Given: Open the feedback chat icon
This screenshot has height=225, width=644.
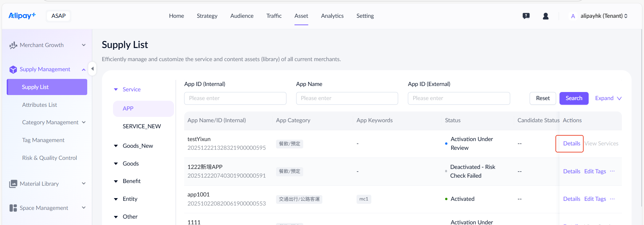Looking at the screenshot, I should tap(526, 16).
